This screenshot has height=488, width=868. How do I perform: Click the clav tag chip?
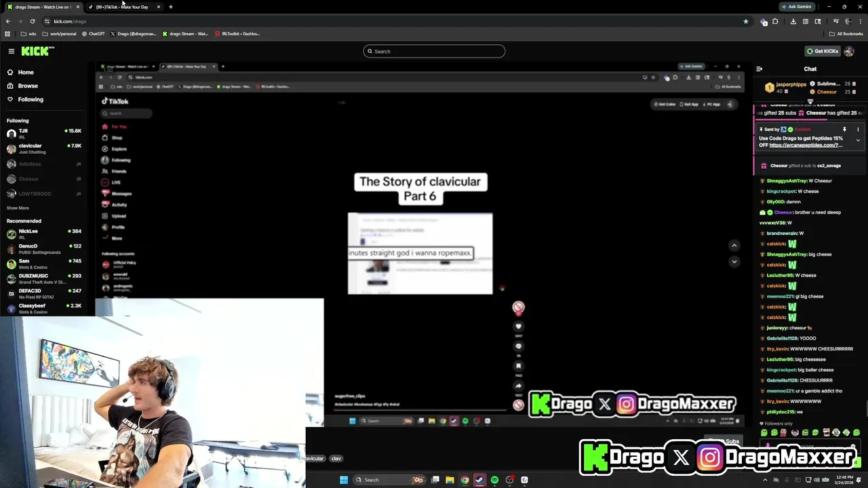tap(336, 458)
